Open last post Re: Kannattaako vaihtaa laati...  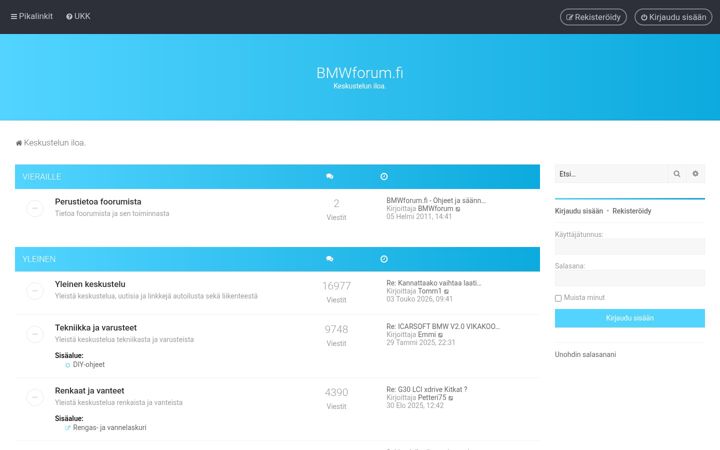(x=433, y=283)
